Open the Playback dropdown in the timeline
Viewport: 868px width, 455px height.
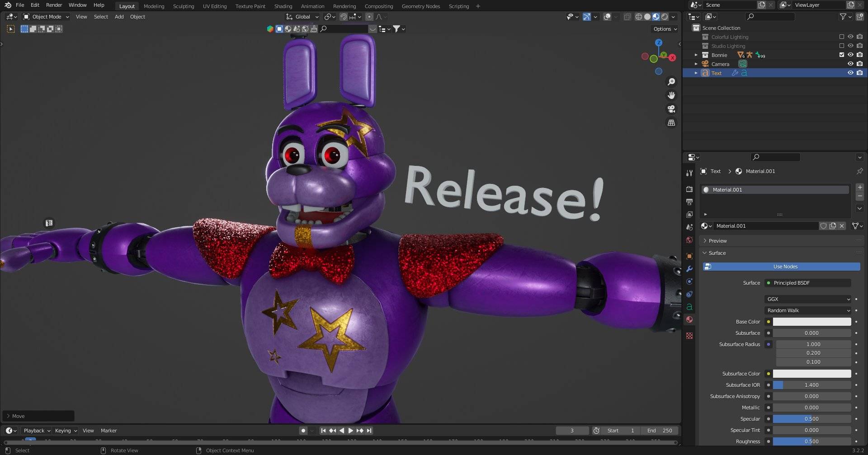[x=37, y=431]
